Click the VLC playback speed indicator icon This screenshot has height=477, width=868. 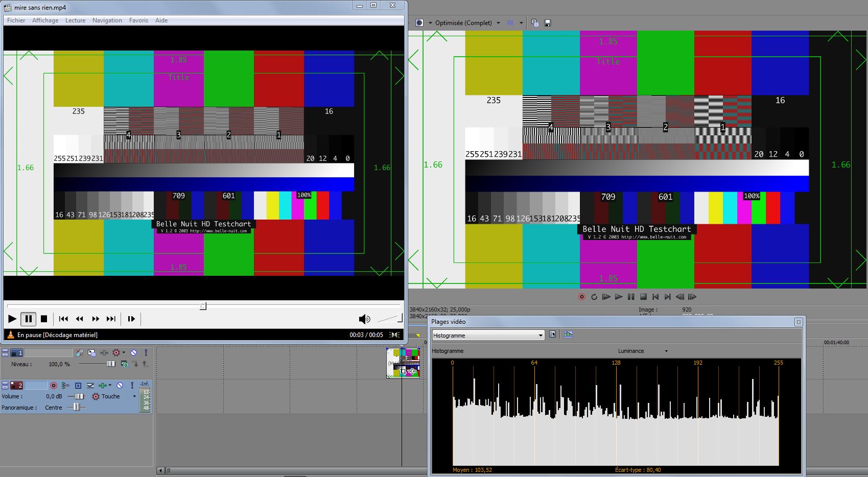[395, 335]
